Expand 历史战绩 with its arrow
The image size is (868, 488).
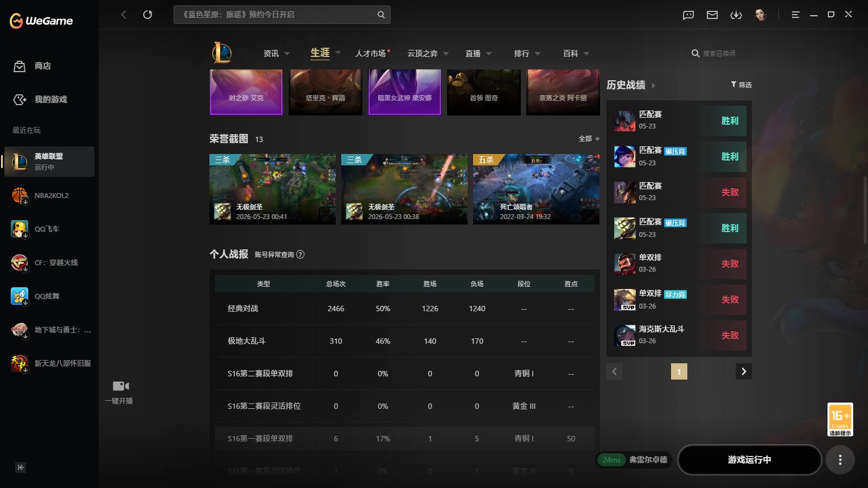653,86
